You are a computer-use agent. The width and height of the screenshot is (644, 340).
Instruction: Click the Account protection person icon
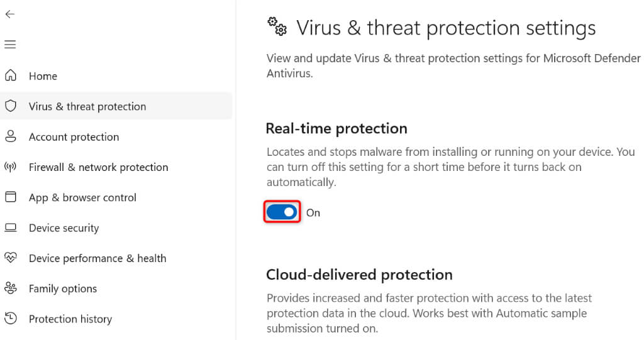(x=10, y=136)
